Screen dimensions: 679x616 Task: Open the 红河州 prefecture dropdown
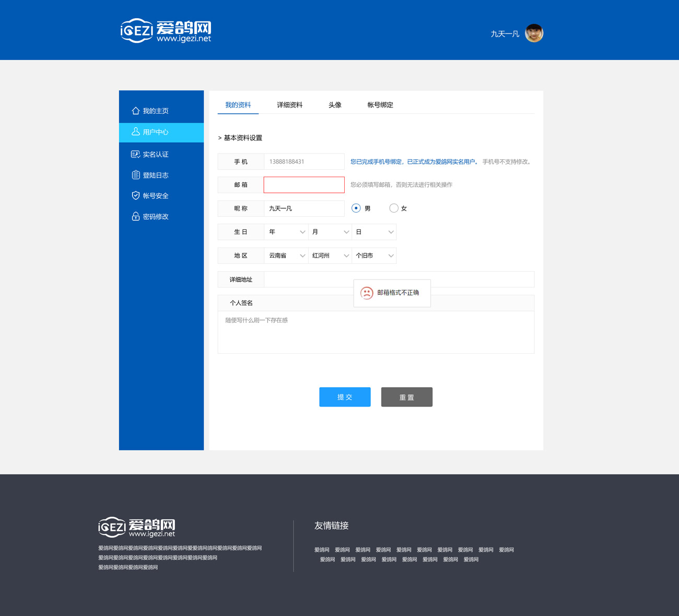(330, 255)
